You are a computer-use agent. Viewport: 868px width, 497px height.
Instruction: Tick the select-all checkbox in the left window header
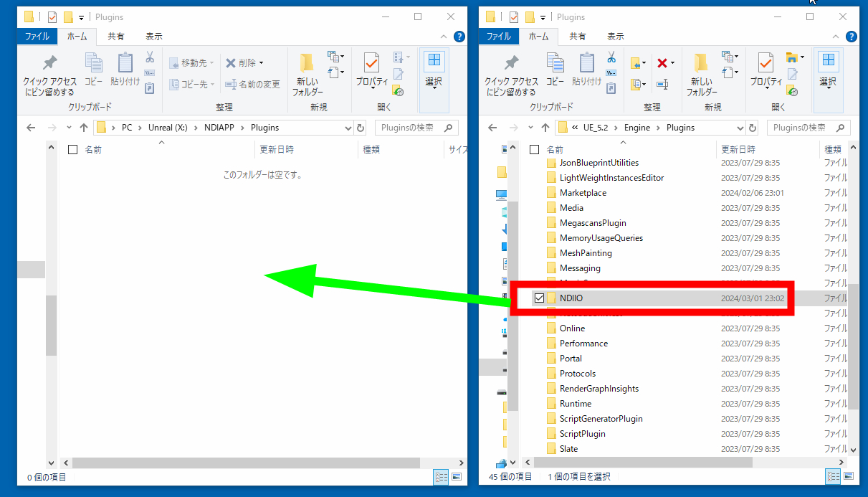72,150
